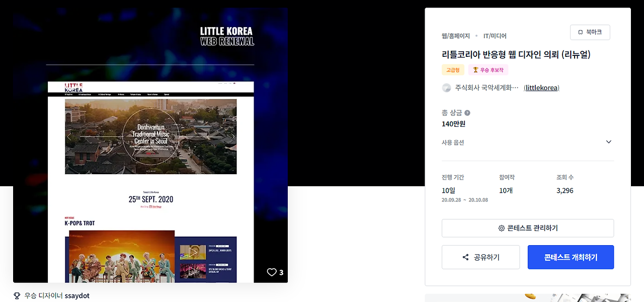Click the like count 3 on preview
Screen dimensions: 644x302
pos(281,272)
